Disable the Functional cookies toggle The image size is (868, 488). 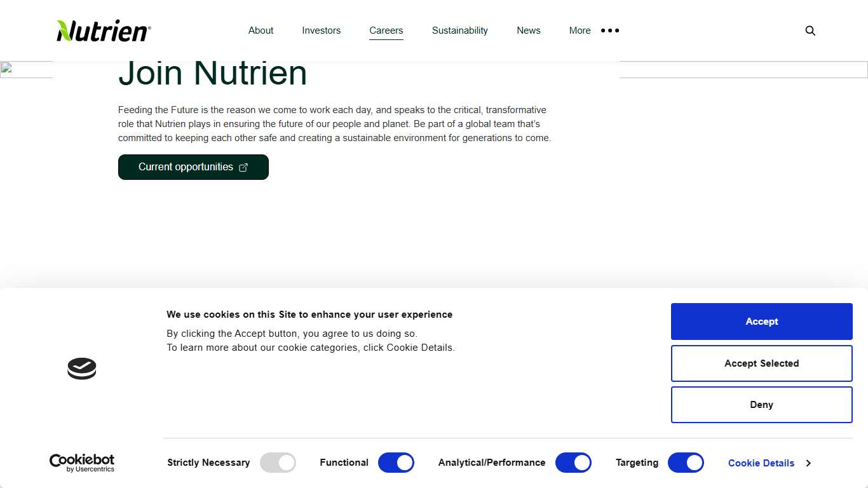396,463
